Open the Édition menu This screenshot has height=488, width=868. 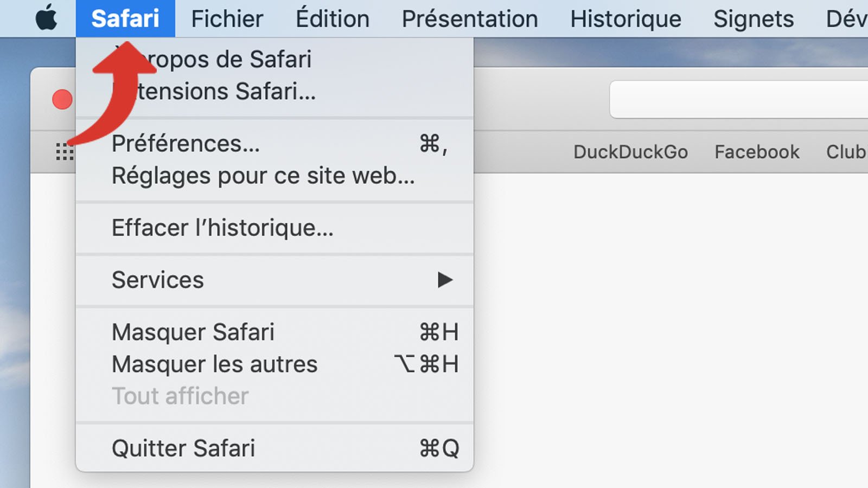tap(331, 17)
